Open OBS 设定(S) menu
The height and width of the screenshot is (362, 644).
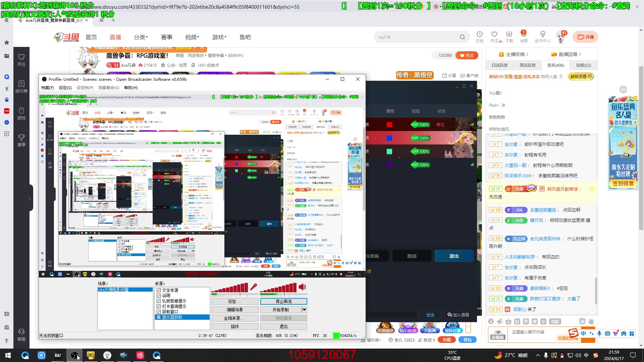tap(65, 88)
